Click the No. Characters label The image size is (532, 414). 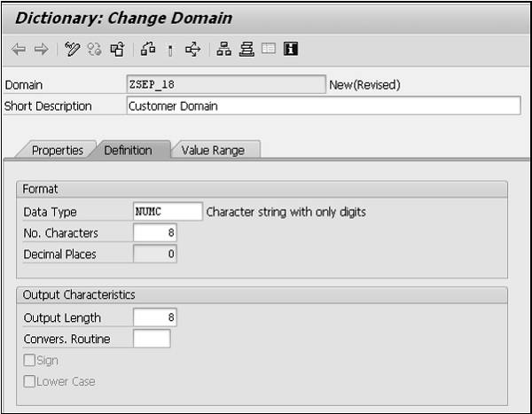tap(60, 233)
